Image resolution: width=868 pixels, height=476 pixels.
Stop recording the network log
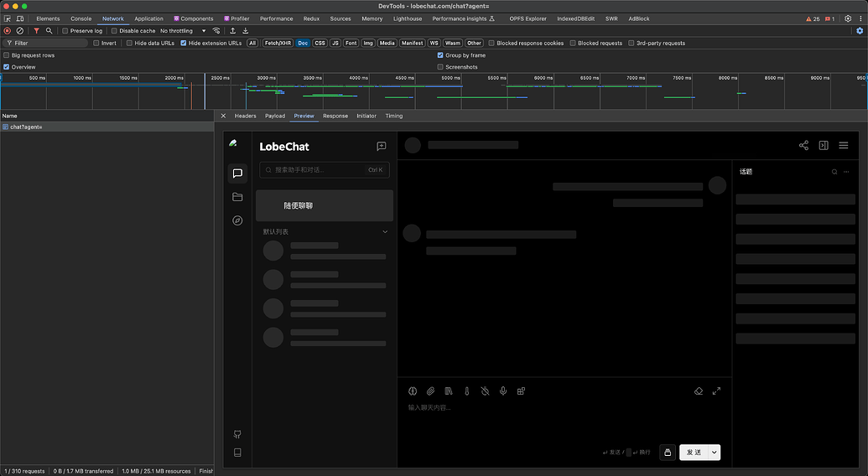8,31
